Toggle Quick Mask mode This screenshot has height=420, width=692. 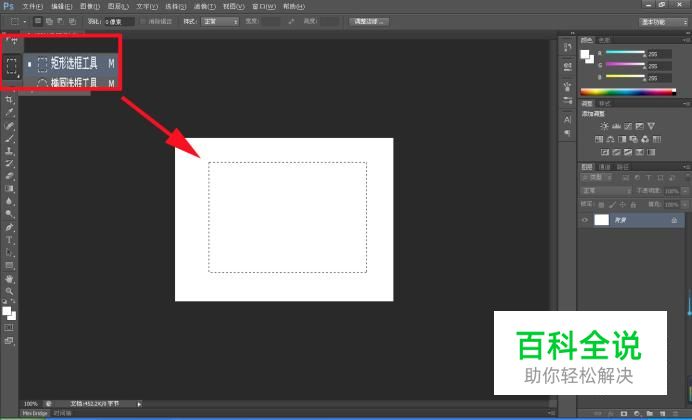coord(9,328)
